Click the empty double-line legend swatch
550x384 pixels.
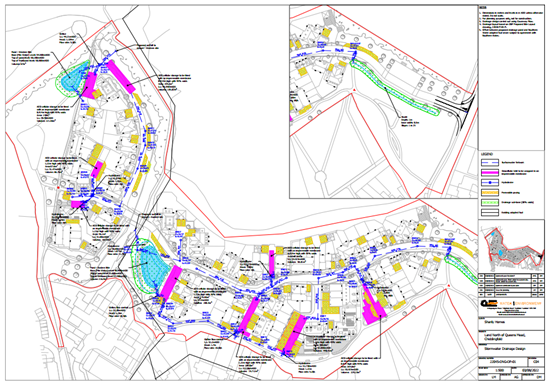point(490,213)
